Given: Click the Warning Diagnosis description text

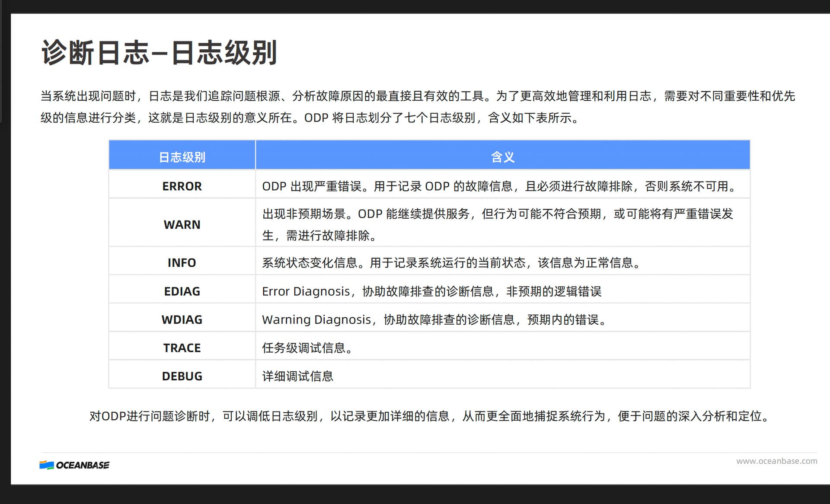Looking at the screenshot, I should 436,320.
